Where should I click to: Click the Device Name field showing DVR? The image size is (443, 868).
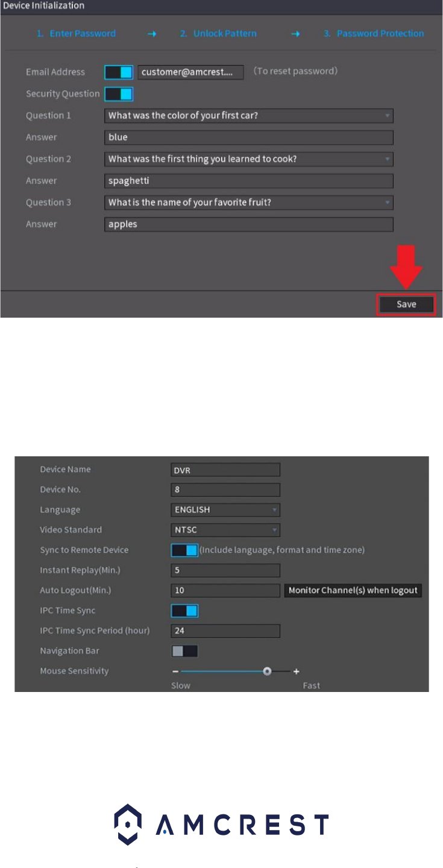(x=225, y=470)
